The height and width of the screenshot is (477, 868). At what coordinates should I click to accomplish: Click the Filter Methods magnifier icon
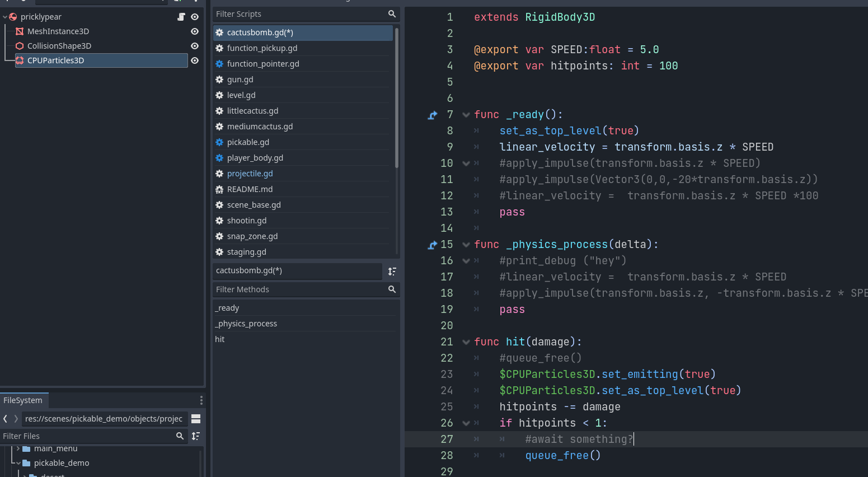pos(392,289)
